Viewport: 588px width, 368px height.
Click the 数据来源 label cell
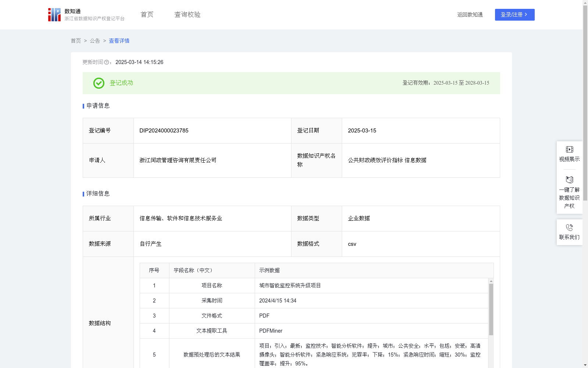(108, 244)
